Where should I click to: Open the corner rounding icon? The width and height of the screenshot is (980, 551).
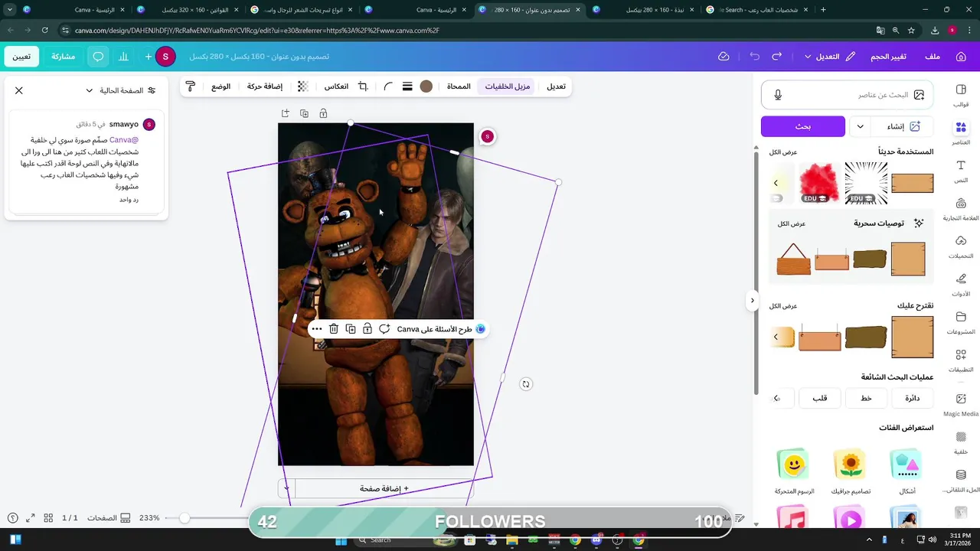pyautogui.click(x=387, y=86)
